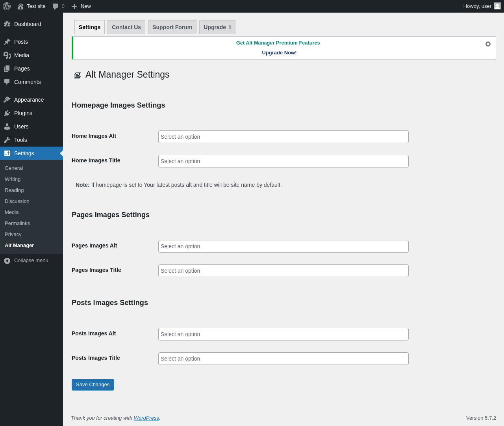Screen dimensions: 504x426
Task: Click the Save Changes button
Action: (93, 385)
